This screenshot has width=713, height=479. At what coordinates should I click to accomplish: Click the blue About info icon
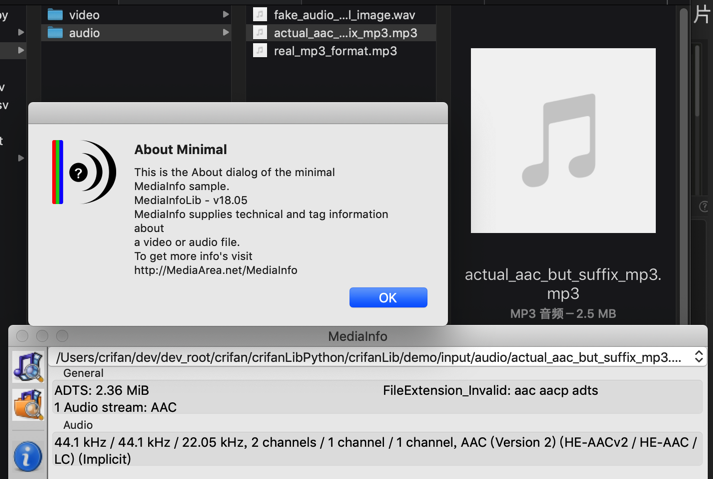point(27,456)
